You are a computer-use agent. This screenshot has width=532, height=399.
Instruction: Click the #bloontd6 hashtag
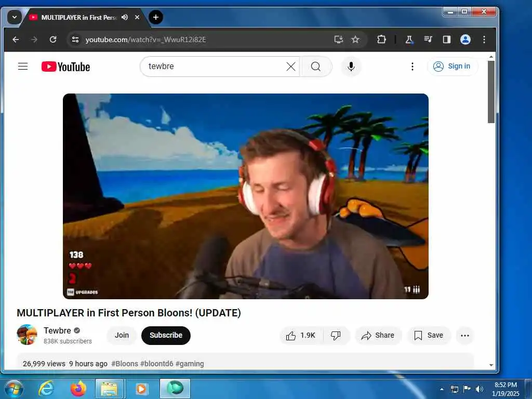(x=157, y=364)
